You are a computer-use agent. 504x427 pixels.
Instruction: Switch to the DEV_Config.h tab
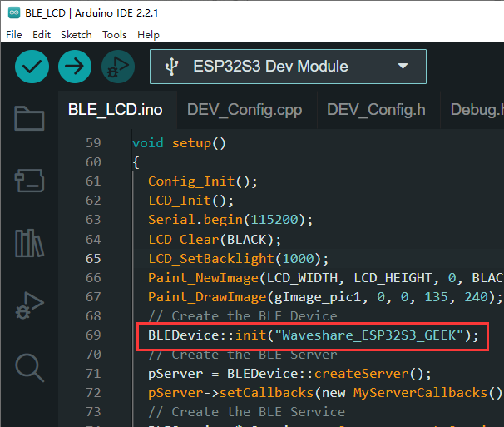tap(376, 110)
